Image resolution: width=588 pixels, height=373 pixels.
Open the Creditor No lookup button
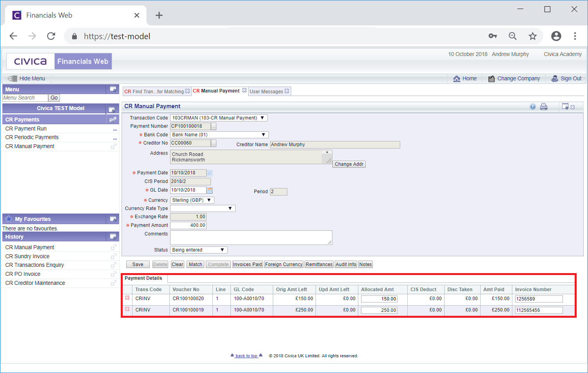click(214, 143)
